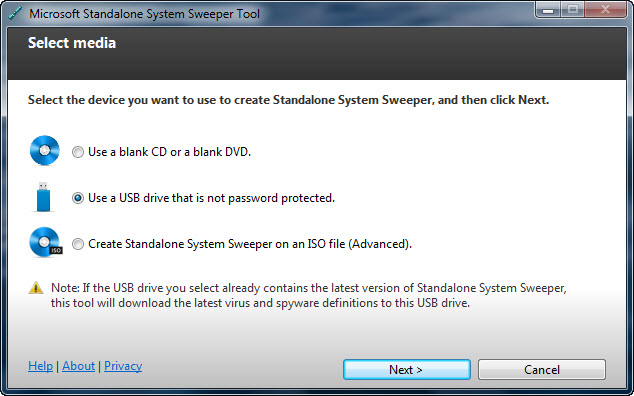Click the yellow warning triangle icon
The width and height of the screenshot is (634, 396).
click(x=36, y=288)
